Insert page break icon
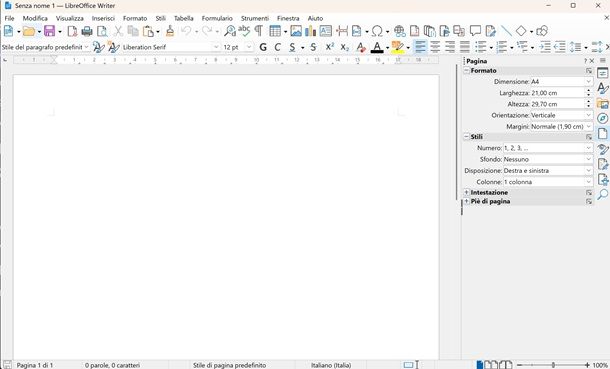The height and width of the screenshot is (369, 610). click(342, 31)
